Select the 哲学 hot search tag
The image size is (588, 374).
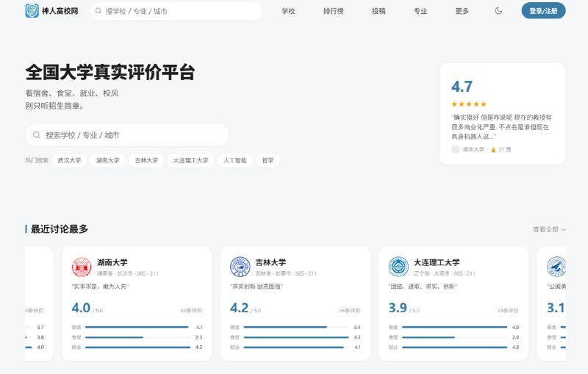tap(268, 160)
